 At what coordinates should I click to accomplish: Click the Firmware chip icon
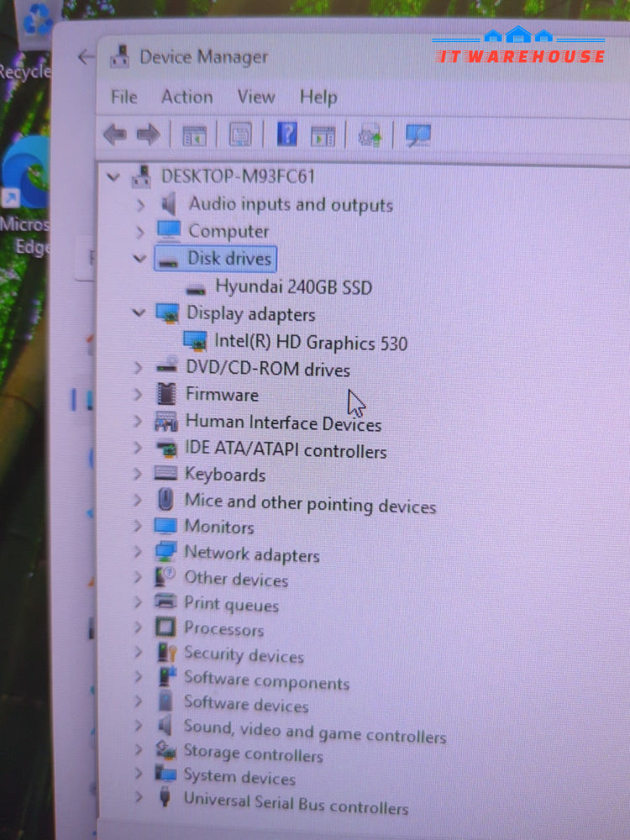(x=166, y=394)
